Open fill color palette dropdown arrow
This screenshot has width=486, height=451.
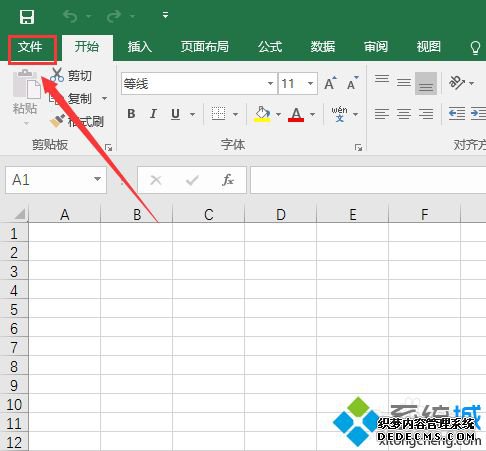click(278, 114)
